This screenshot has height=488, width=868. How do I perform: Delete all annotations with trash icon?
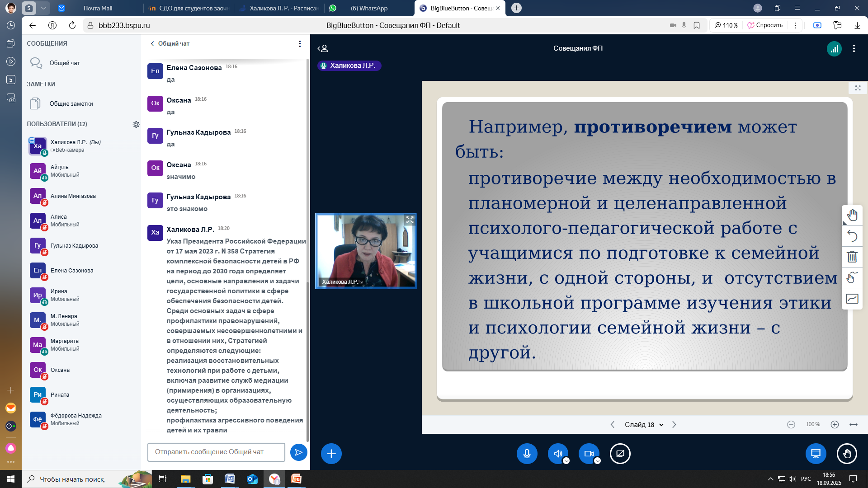[x=852, y=257]
